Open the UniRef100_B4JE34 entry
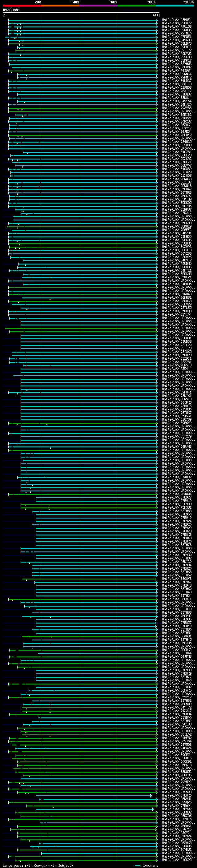This screenshot has height=868, width=197. click(176, 131)
